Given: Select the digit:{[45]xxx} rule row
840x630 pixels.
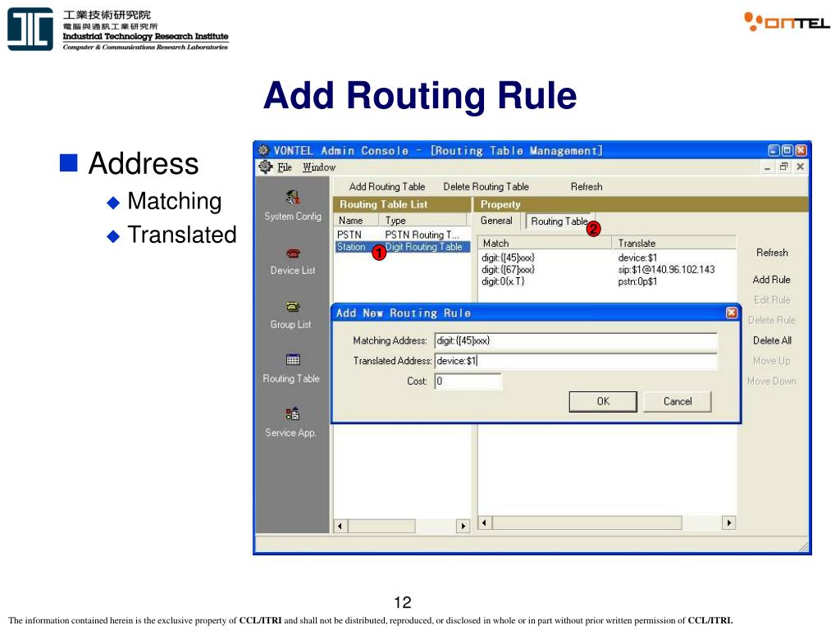Looking at the screenshot, I should click(x=605, y=258).
